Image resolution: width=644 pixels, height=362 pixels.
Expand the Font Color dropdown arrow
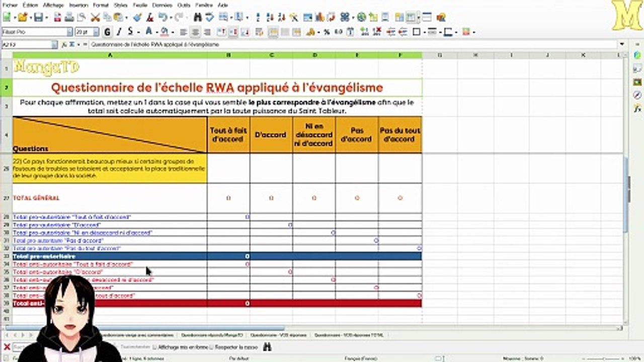156,32
